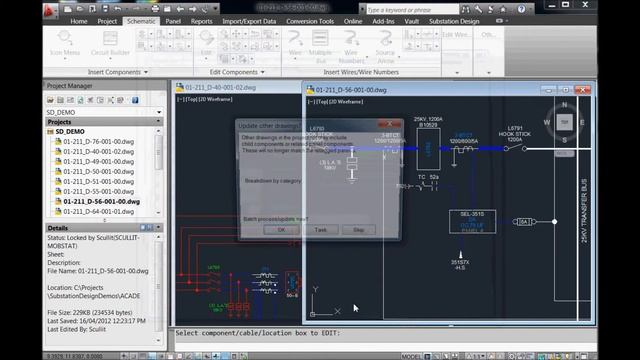This screenshot has height=360, width=640.
Task: Select 01-211_D-51-001-00.dwg in project tree
Action: click(98, 182)
